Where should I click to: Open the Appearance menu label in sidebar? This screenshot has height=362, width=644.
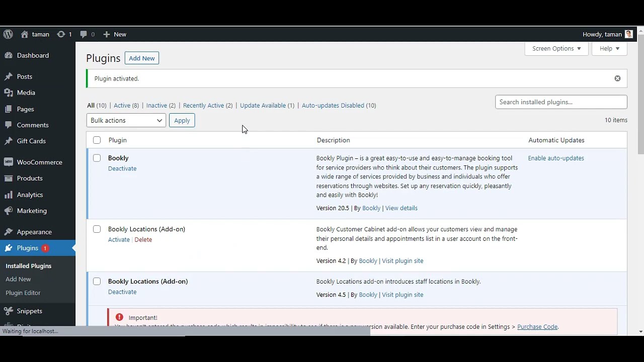coord(34,232)
